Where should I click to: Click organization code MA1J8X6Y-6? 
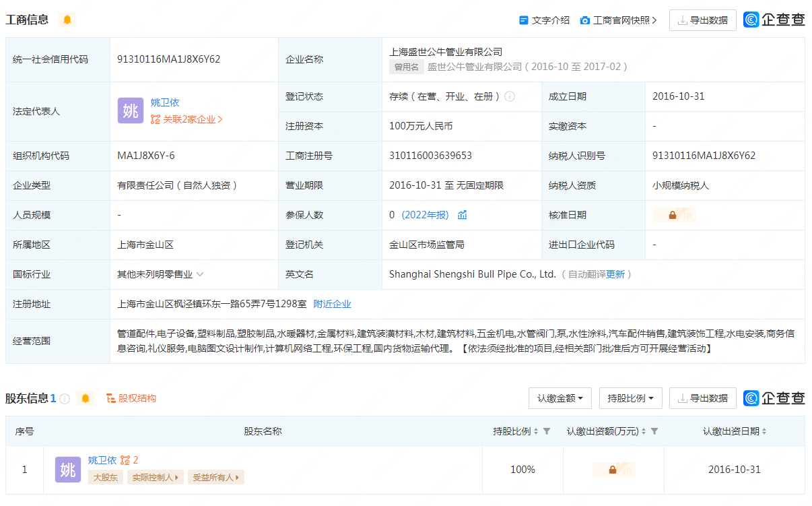[146, 156]
